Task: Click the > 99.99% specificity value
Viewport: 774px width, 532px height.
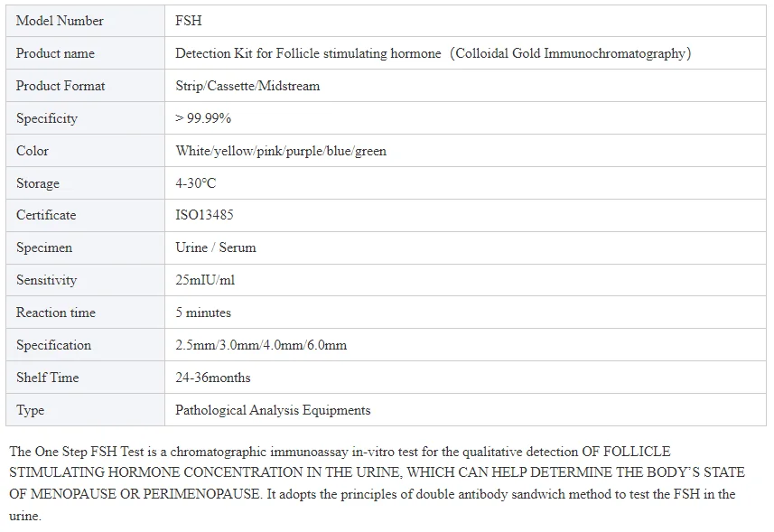Action: (203, 118)
